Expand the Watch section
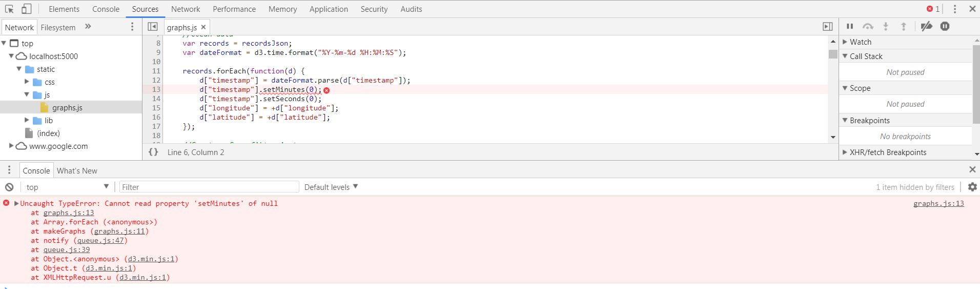Screen dimensions: 980x289 845,42
